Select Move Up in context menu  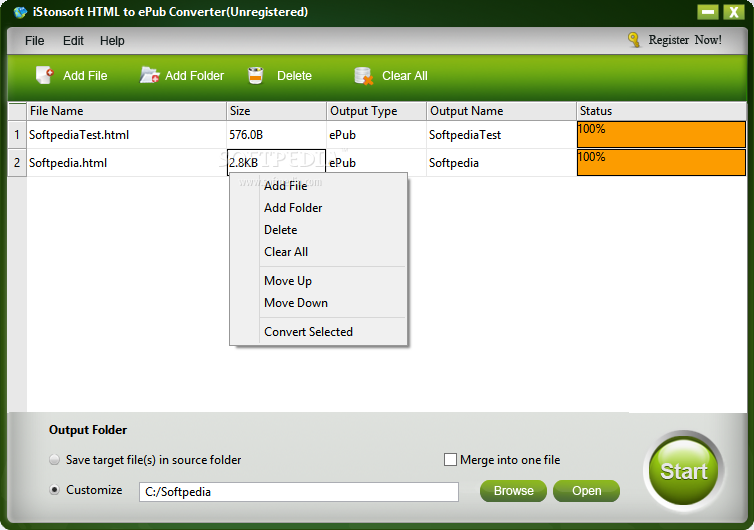318,281
